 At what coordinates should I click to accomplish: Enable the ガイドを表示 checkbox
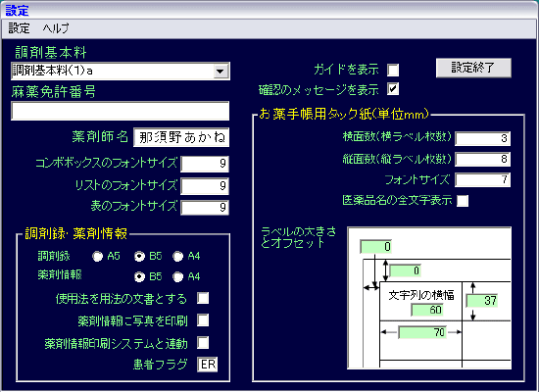point(393,70)
